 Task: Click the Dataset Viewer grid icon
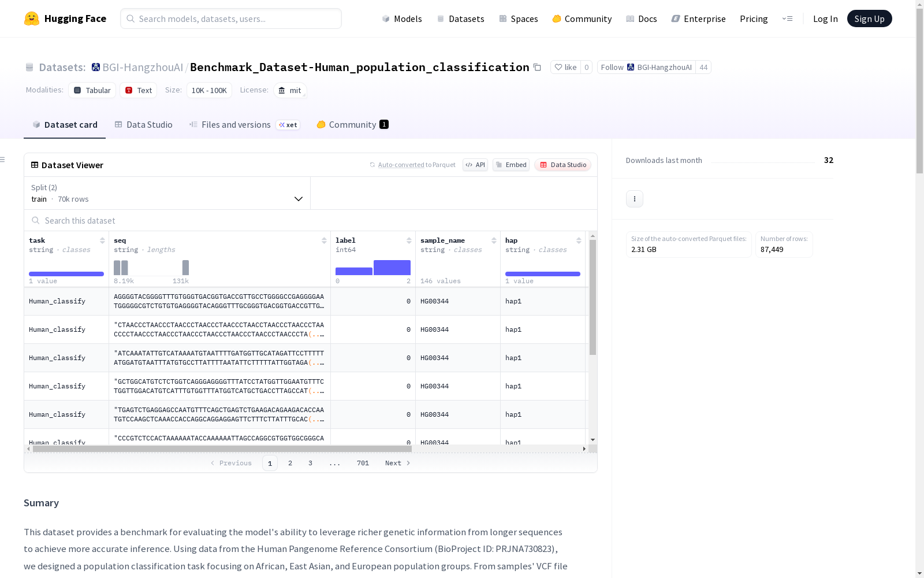(35, 165)
